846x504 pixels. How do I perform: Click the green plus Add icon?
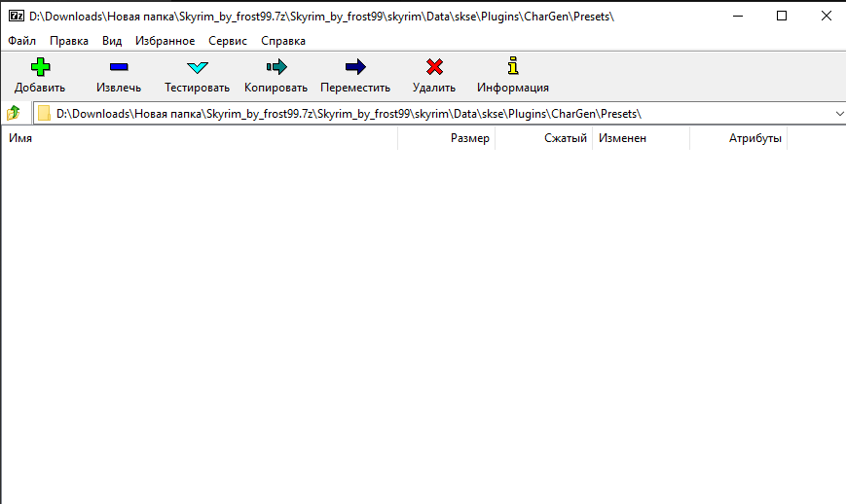click(x=39, y=67)
